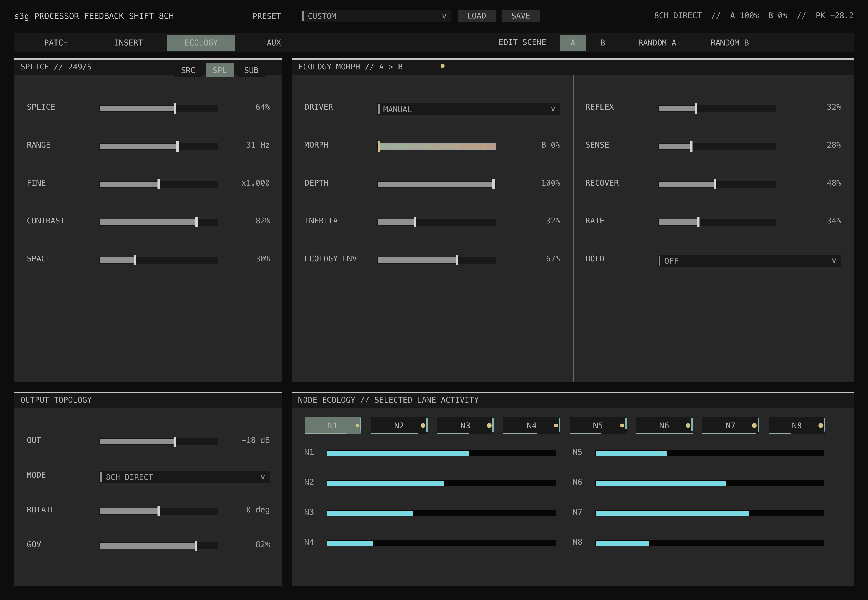The image size is (868, 600).
Task: Switch splice panel to SRC
Action: pyautogui.click(x=188, y=70)
